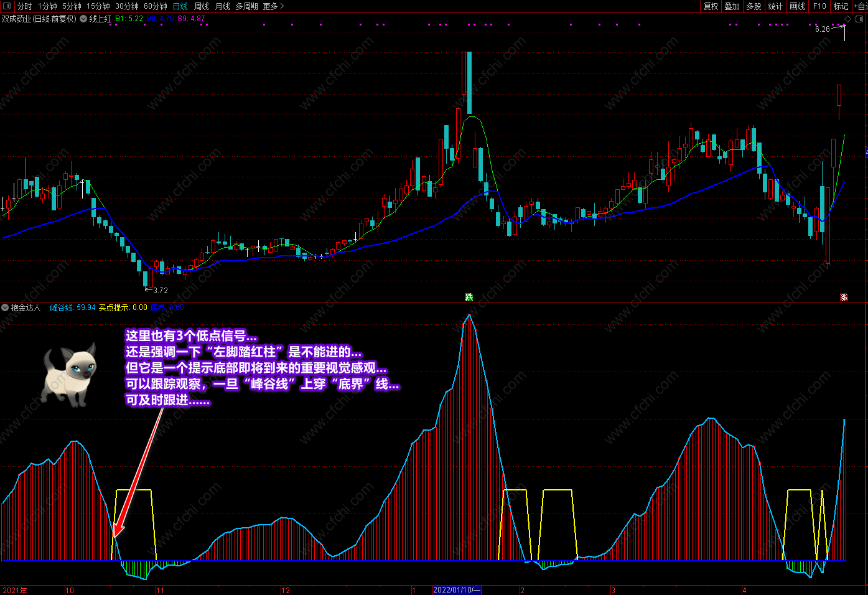Click the green 跌 signal marker

(469, 297)
